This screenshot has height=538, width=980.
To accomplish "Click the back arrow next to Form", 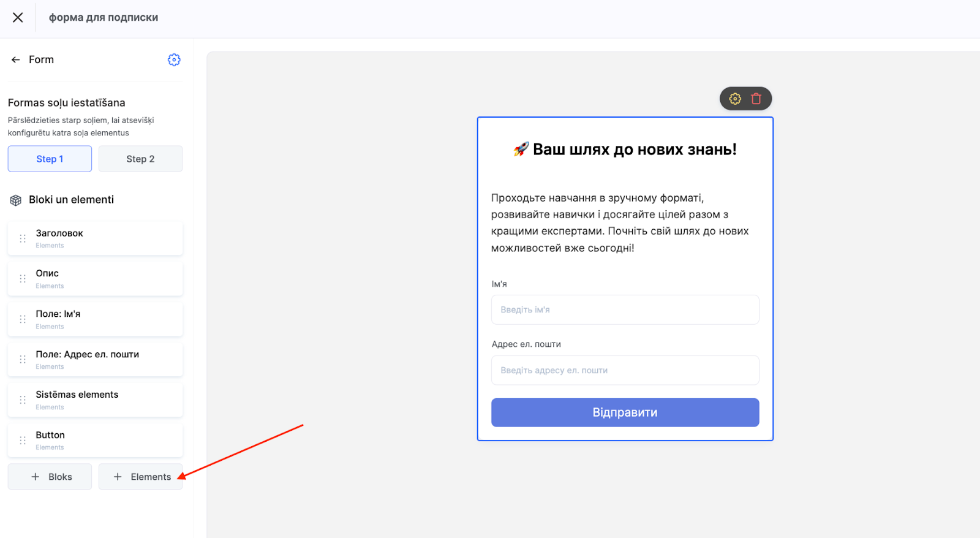I will click(16, 60).
